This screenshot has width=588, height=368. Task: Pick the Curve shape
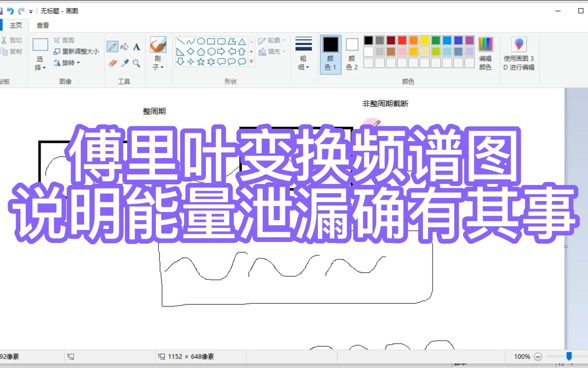click(x=191, y=42)
